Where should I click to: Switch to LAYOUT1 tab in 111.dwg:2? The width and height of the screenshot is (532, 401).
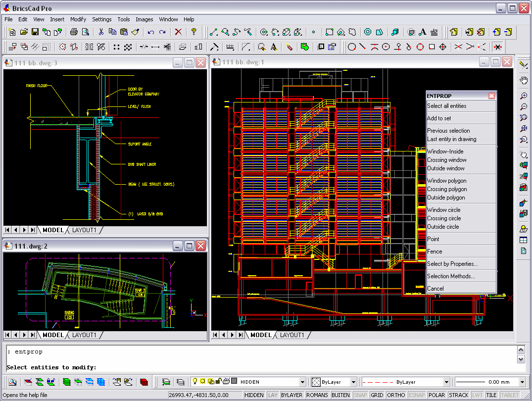pos(85,335)
